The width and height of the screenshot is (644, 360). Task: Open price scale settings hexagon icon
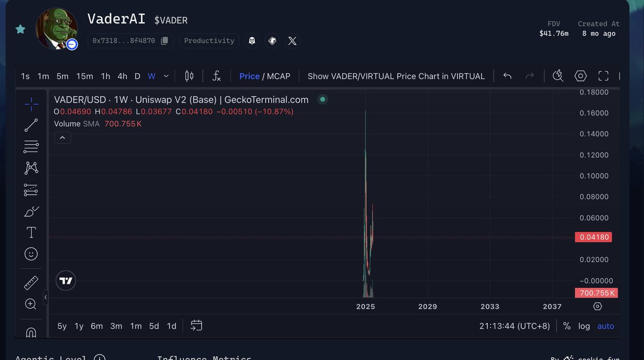coord(597,306)
